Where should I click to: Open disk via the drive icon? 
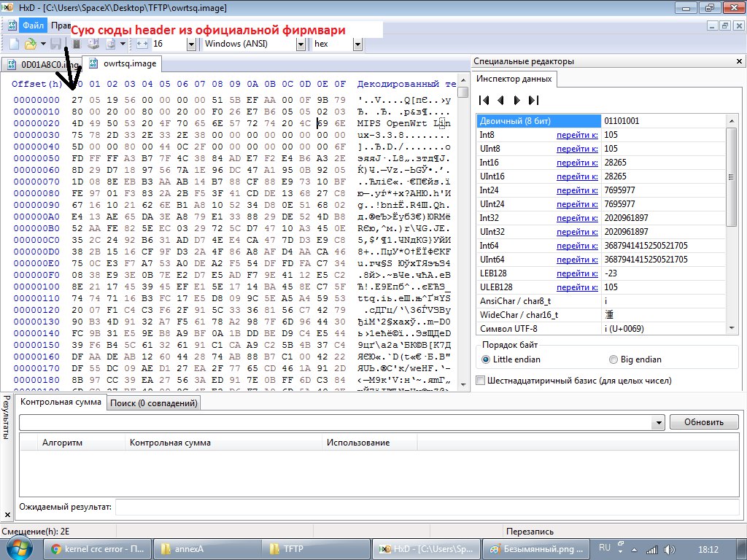pyautogui.click(x=93, y=44)
